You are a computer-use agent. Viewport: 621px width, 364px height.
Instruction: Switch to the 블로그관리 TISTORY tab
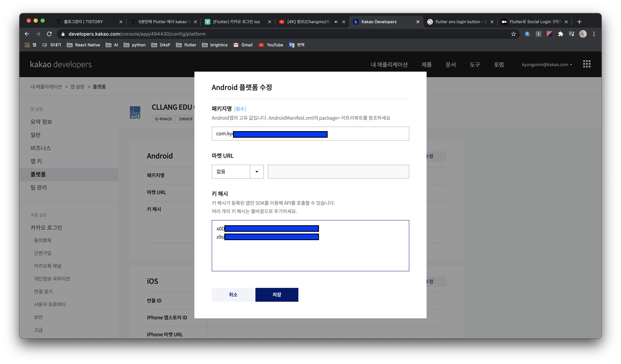point(83,22)
